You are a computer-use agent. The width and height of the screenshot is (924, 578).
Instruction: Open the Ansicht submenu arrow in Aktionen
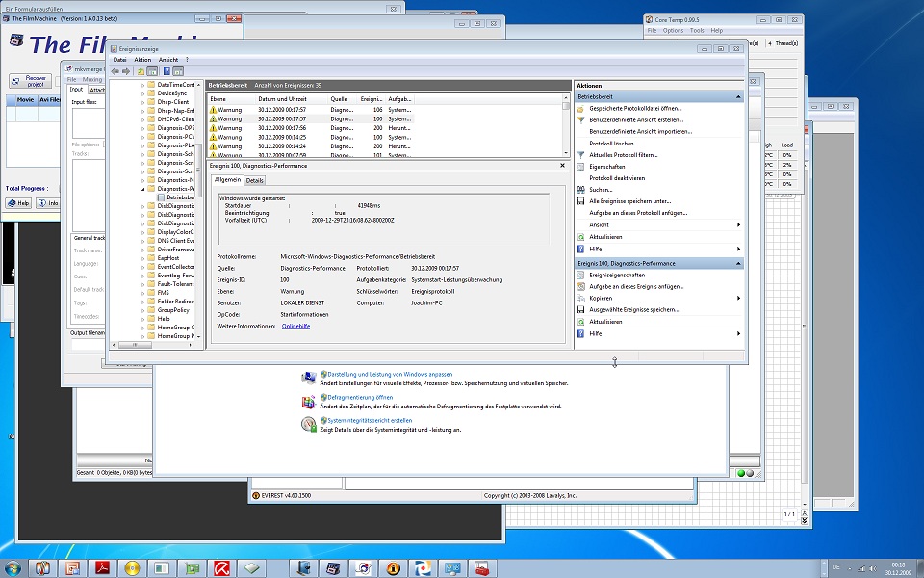tap(738, 224)
